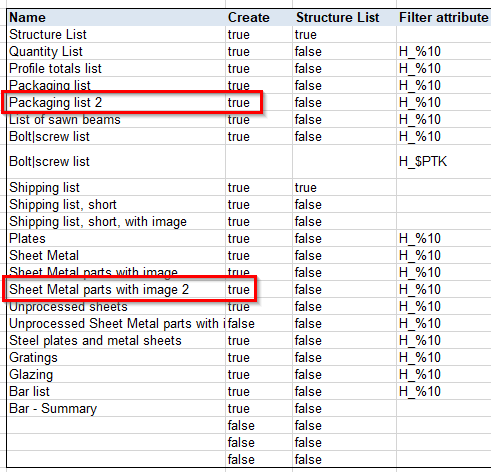Select Filter attribute value in Glazing row
Screen dimensions: 491x472
pyautogui.click(x=444, y=374)
